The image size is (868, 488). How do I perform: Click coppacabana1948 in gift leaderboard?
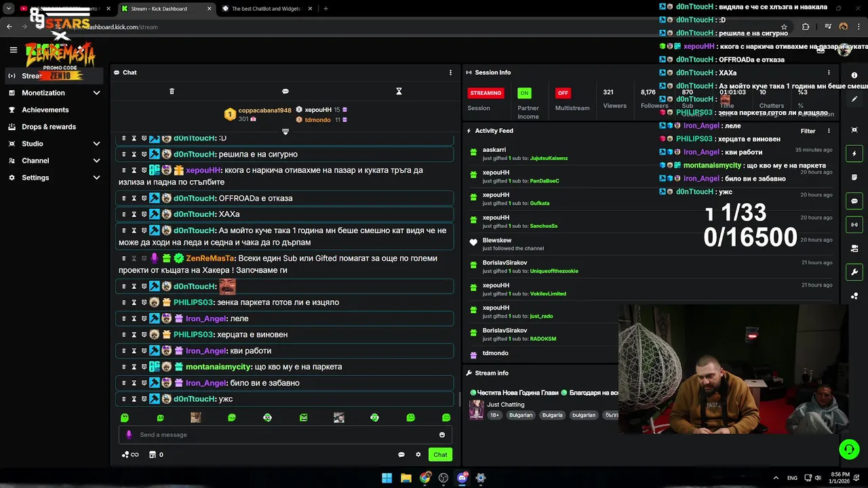pos(264,110)
